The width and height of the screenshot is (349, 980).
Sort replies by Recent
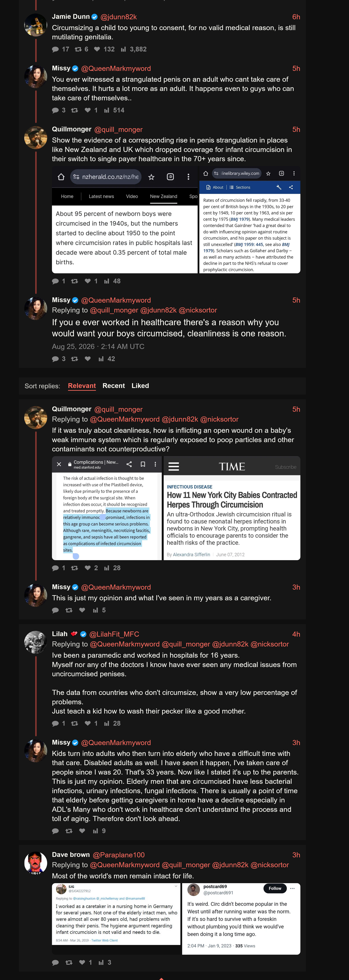113,386
